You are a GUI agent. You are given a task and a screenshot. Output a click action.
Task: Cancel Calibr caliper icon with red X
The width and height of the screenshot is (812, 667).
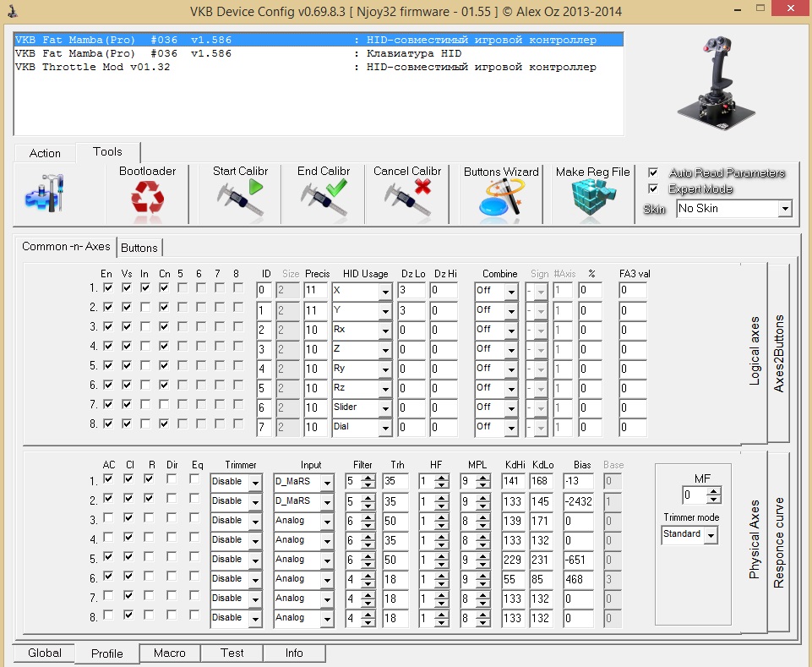coord(407,198)
